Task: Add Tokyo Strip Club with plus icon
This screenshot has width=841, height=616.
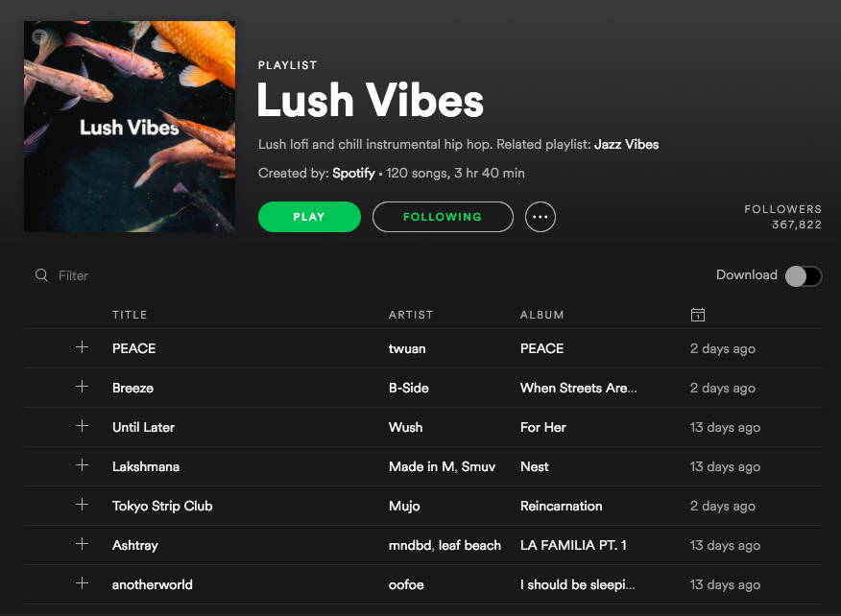Action: coord(82,505)
